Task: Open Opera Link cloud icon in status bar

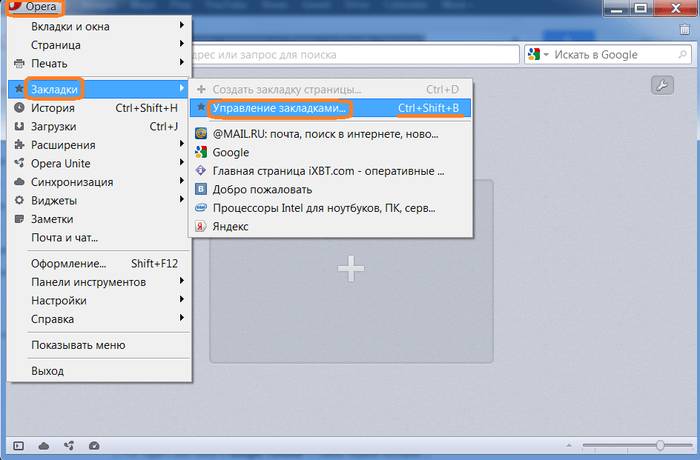Action: pos(44,445)
